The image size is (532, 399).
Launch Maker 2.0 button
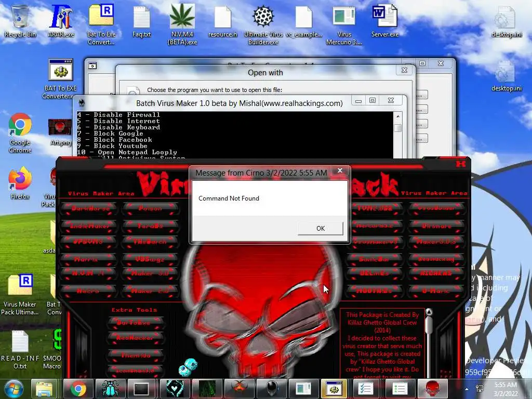[x=150, y=291]
